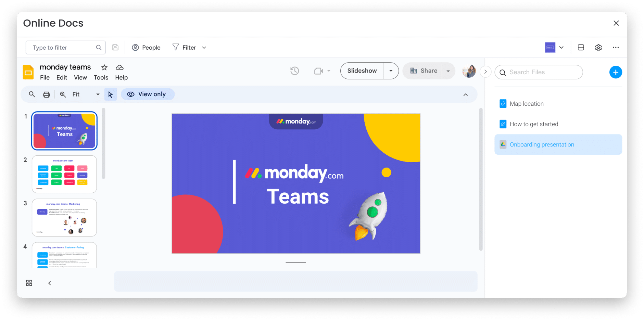Click the speaker notes area
This screenshot has width=644, height=320.
tap(296, 281)
